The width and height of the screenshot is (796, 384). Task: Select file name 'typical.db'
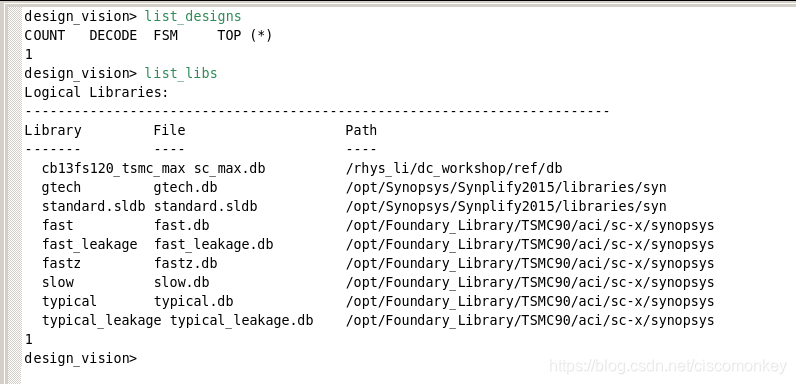[x=193, y=302]
